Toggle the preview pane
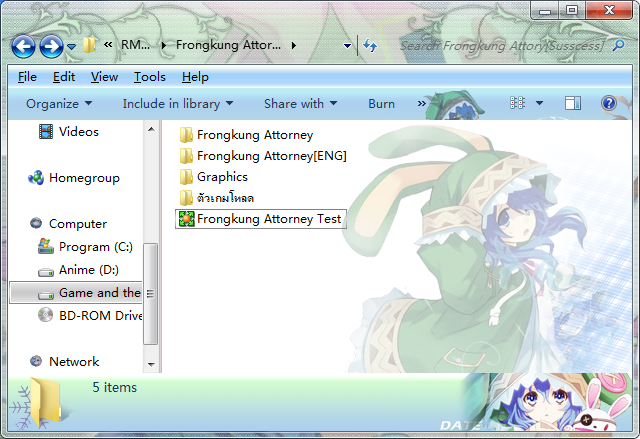640x439 pixels. 573,103
